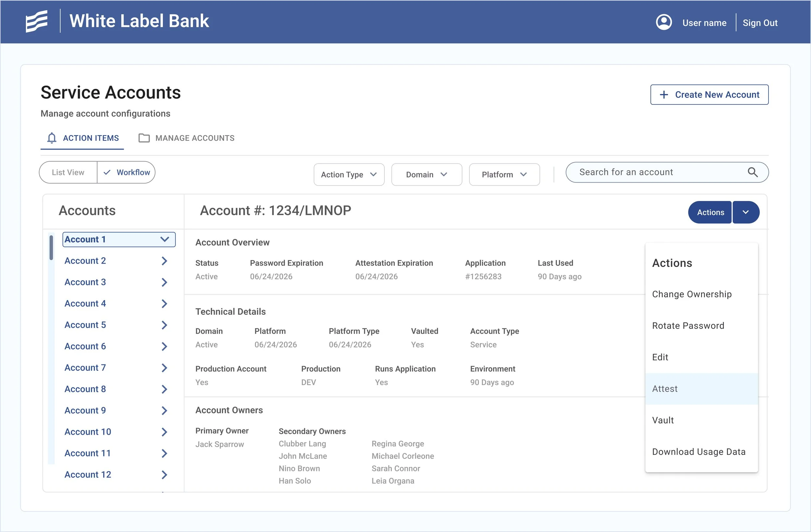Click the accounts list scrollbar thumb
The image size is (811, 532).
coord(51,248)
